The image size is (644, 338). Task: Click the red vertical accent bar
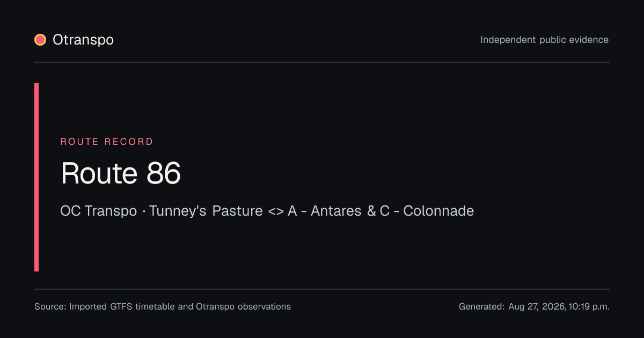click(36, 177)
